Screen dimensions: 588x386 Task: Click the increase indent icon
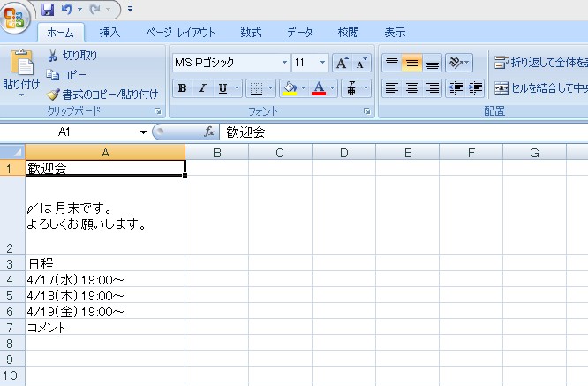(476, 87)
